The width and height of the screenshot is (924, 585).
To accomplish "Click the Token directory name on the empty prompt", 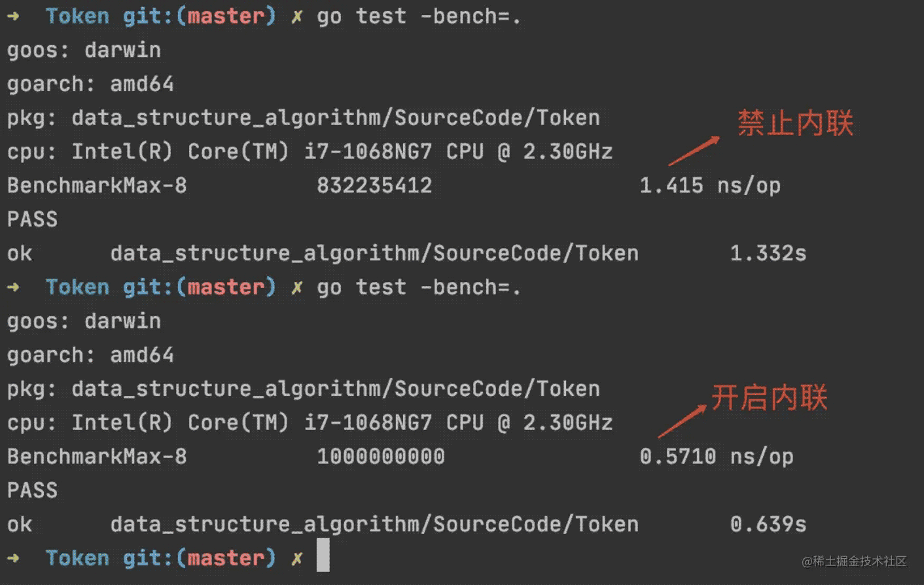I will point(77,558).
